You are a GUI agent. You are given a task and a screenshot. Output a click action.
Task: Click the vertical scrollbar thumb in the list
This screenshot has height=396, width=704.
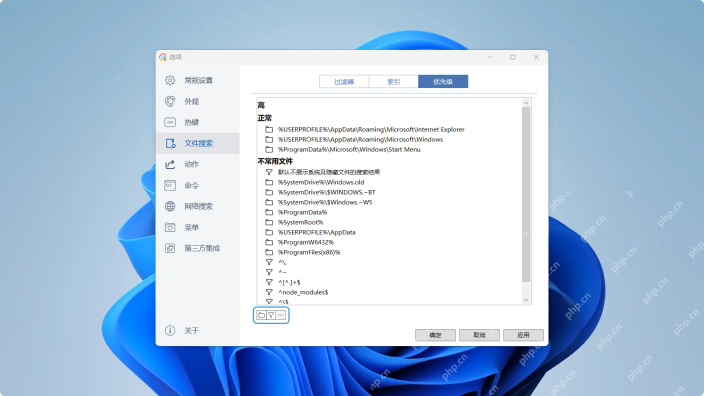point(526,194)
